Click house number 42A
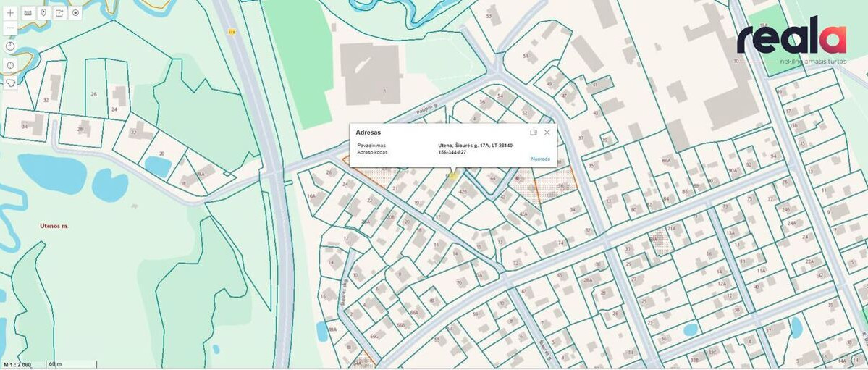Image resolution: width=868 pixels, height=370 pixels. (x=523, y=214)
